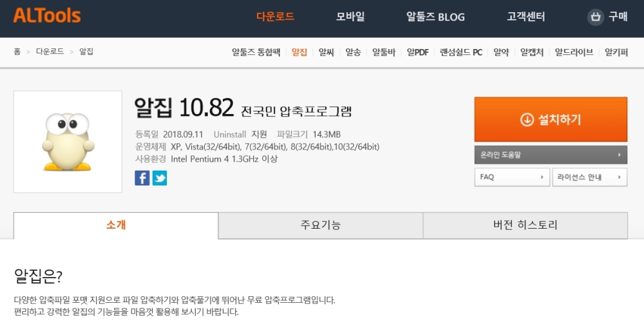The image size is (644, 324).
Task: Select 알툴즈 통합팩 in the product bar
Action: 256,52
